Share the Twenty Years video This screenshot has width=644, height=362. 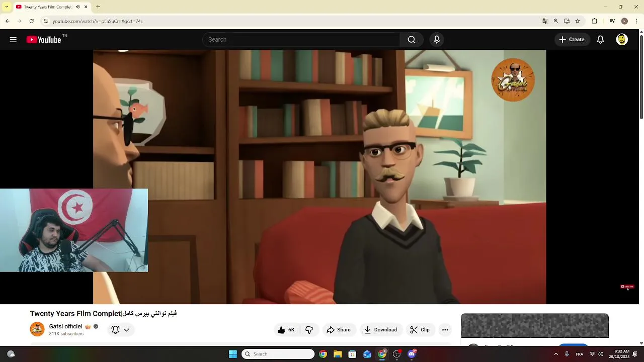tap(339, 330)
